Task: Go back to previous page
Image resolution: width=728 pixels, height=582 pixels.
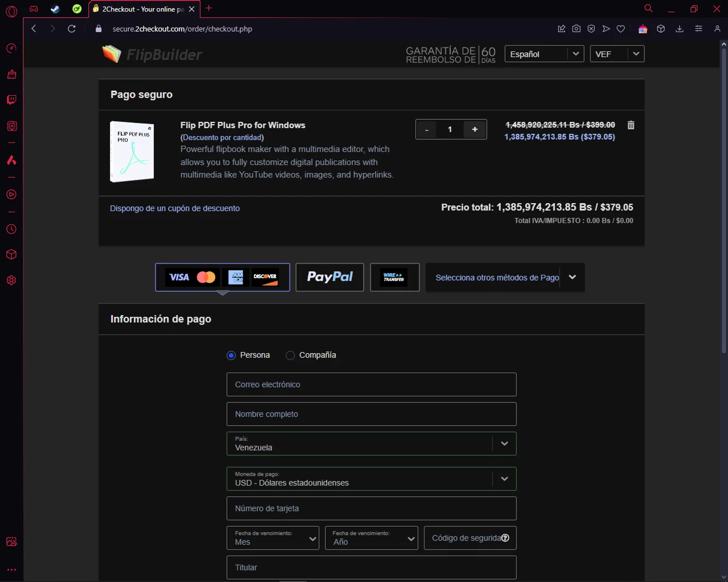Action: (x=33, y=29)
